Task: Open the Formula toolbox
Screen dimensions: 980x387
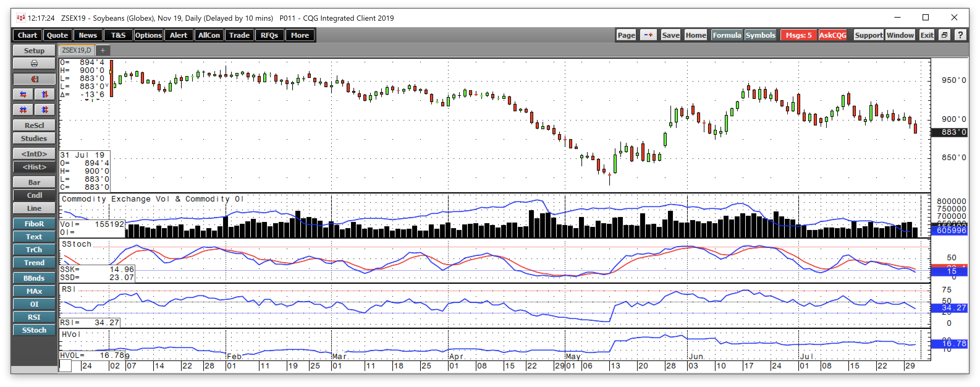Action: (727, 35)
